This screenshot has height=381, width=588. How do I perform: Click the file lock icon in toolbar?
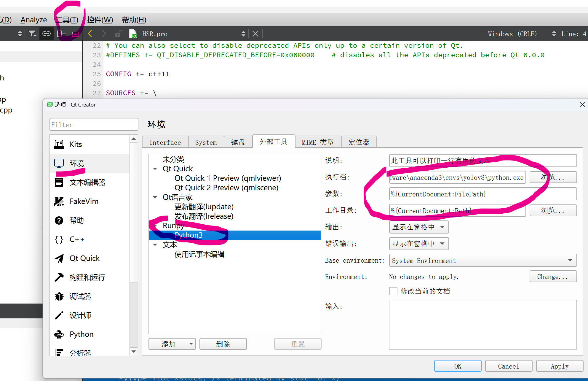pos(119,34)
